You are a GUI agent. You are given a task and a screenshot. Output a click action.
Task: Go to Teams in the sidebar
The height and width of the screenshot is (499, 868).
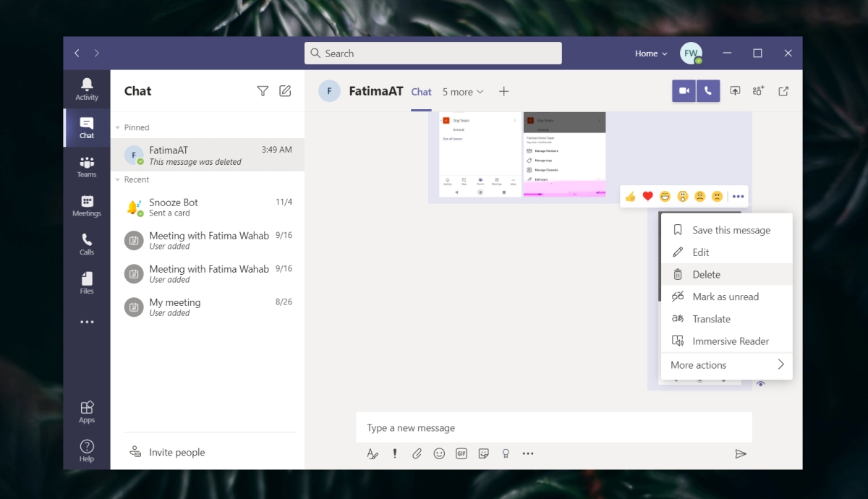click(87, 166)
